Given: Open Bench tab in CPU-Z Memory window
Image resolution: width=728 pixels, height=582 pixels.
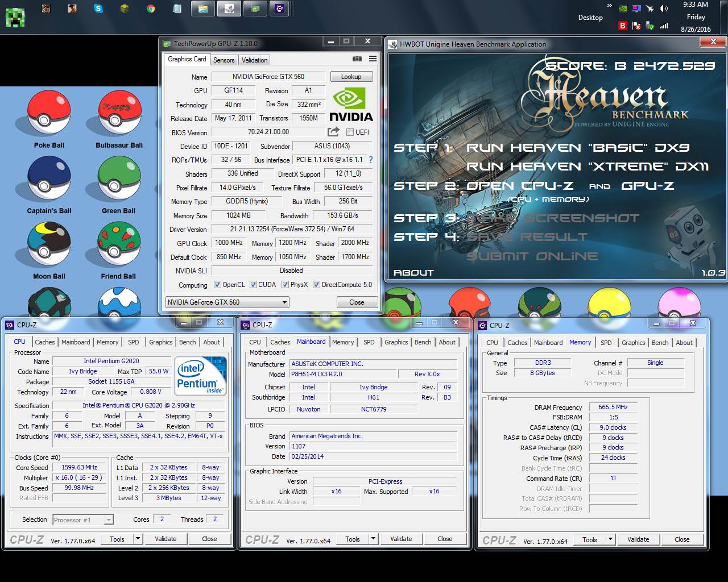Looking at the screenshot, I should (660, 343).
